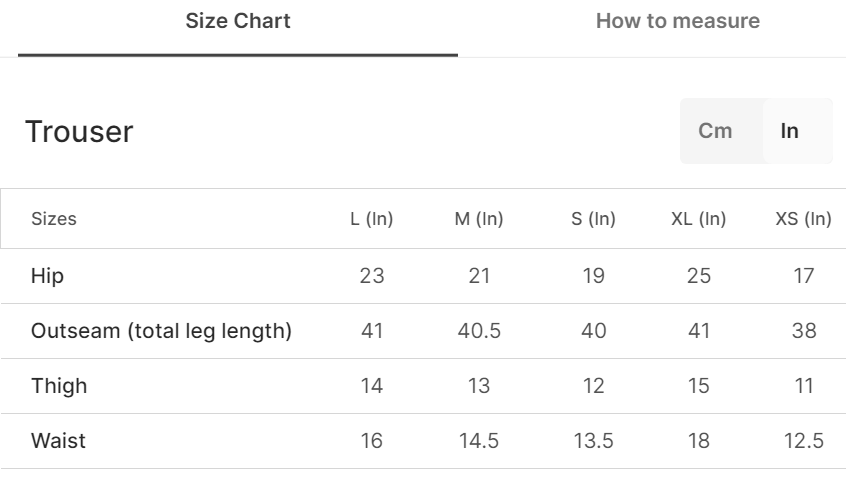846x489 pixels.
Task: Toggle units to Cm
Action: coord(715,131)
